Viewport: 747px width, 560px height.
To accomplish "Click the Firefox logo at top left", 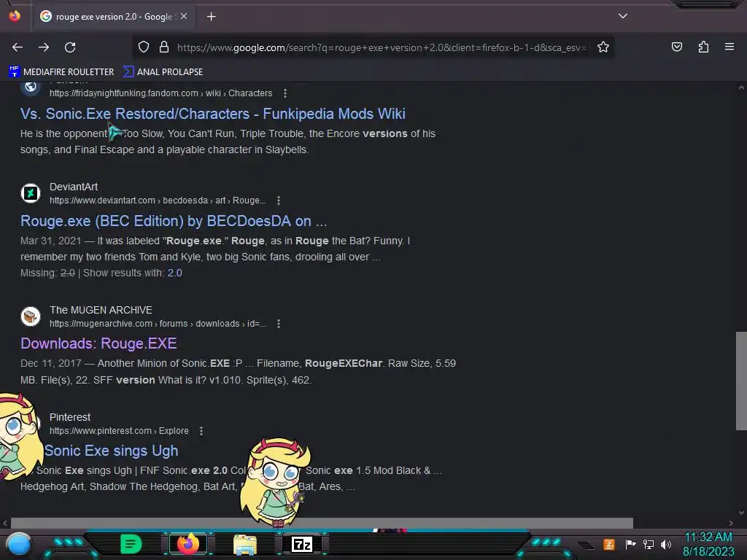I will coord(15,16).
